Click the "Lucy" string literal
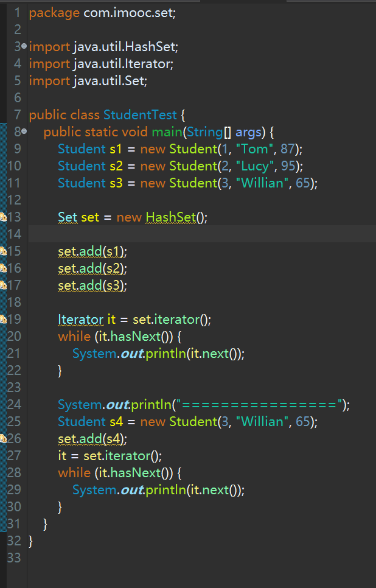The height and width of the screenshot is (588, 376). click(255, 167)
